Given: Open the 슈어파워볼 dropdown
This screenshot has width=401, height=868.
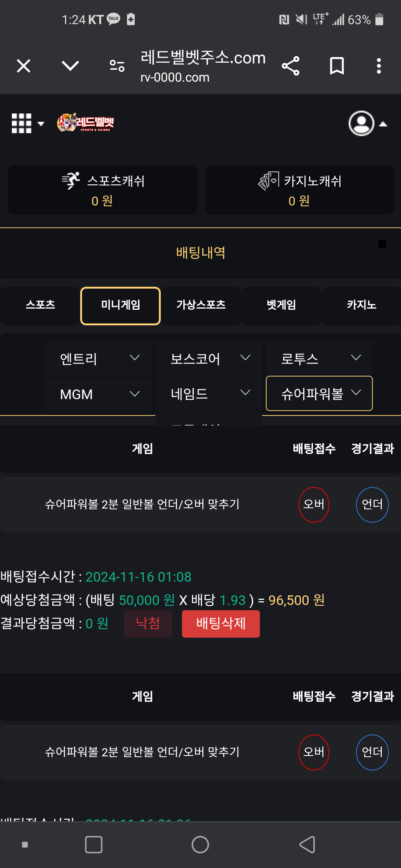Looking at the screenshot, I should coord(319,394).
